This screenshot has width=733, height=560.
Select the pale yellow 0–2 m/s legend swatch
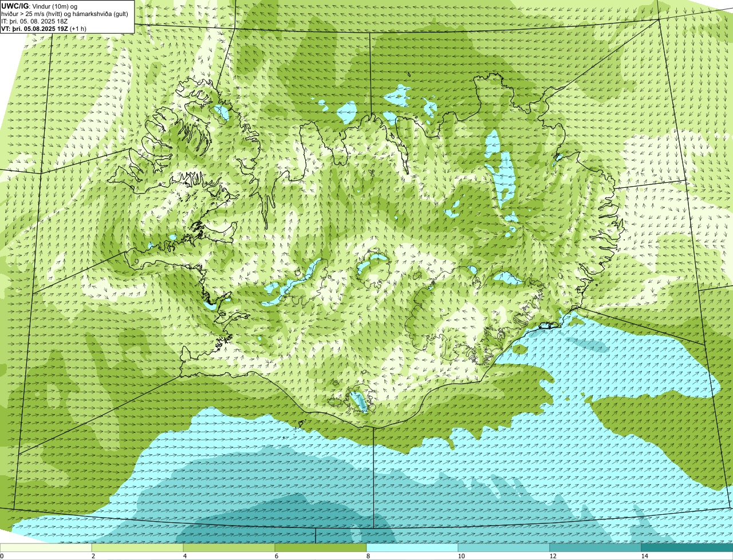click(x=46, y=548)
